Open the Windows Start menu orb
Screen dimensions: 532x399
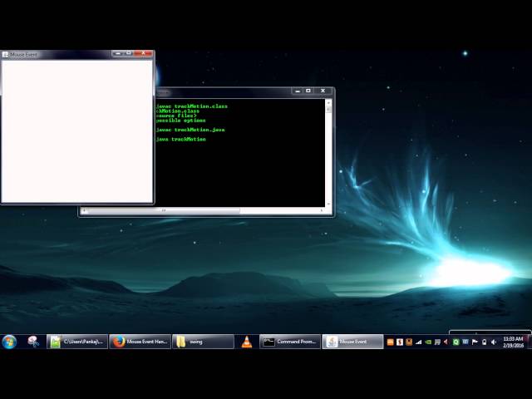[x=9, y=342]
